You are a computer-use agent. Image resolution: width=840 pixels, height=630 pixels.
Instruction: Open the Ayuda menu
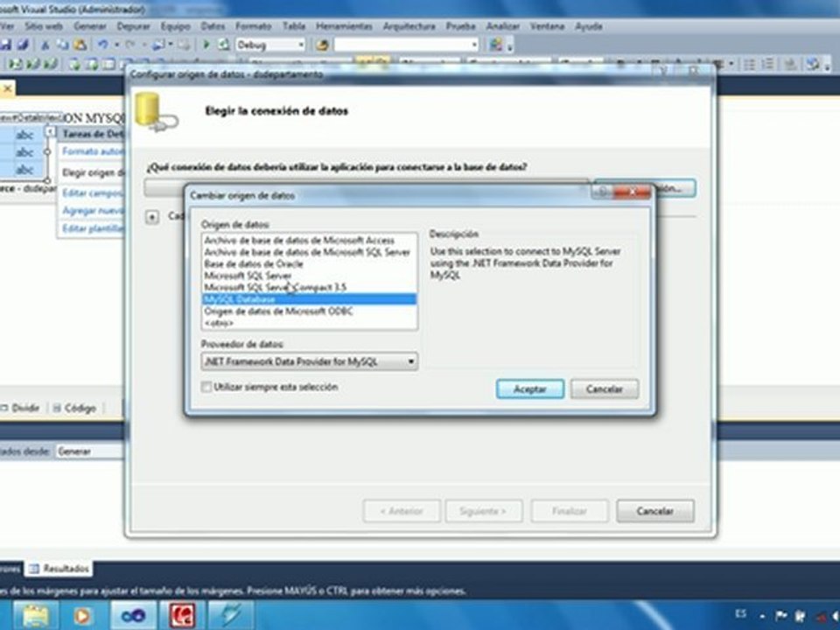click(x=589, y=26)
